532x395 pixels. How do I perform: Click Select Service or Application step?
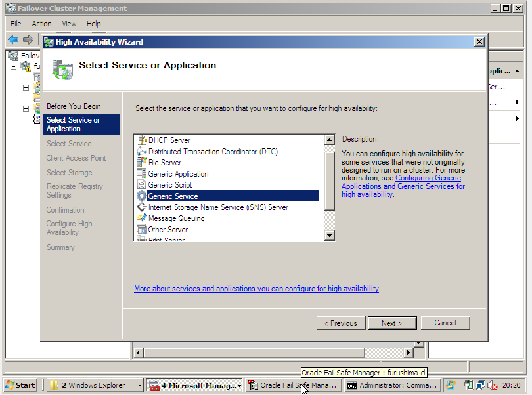tap(81, 124)
